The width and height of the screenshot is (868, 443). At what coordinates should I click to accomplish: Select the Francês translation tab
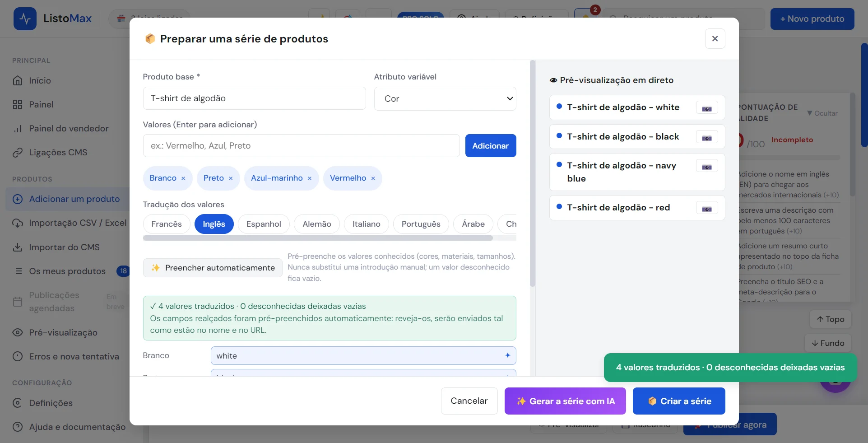(x=167, y=224)
